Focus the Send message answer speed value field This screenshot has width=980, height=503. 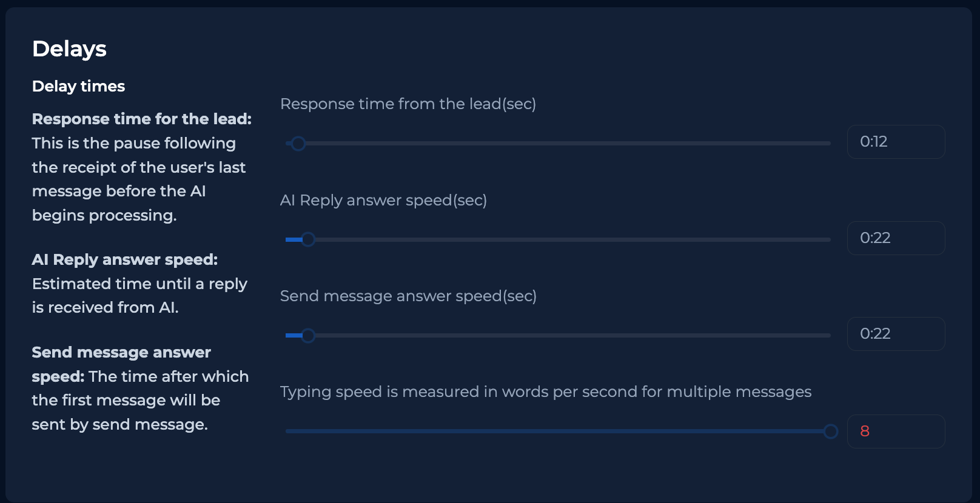[x=895, y=334]
